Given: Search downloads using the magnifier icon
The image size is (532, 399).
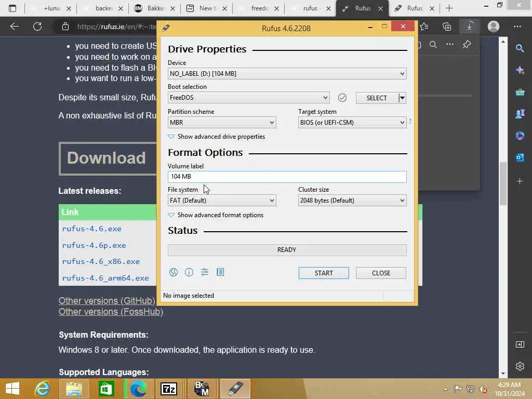Looking at the screenshot, I should [433, 45].
